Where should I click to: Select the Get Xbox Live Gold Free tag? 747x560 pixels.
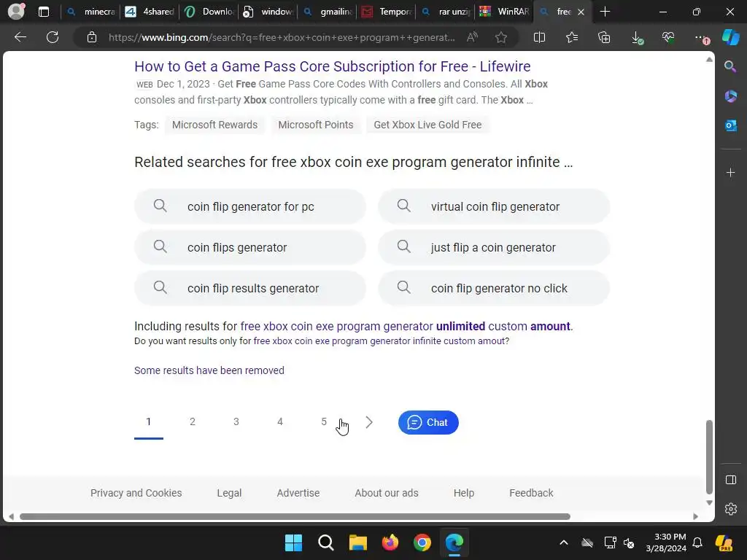pyautogui.click(x=427, y=125)
